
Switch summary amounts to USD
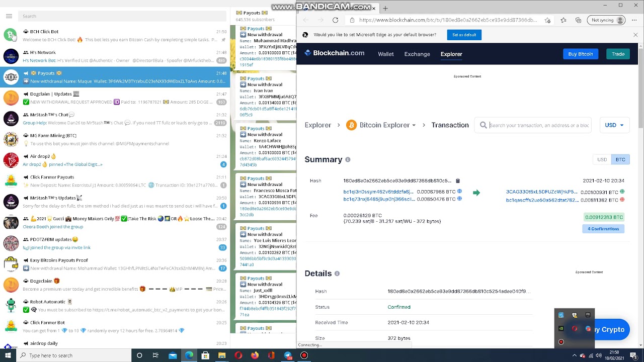click(x=602, y=159)
